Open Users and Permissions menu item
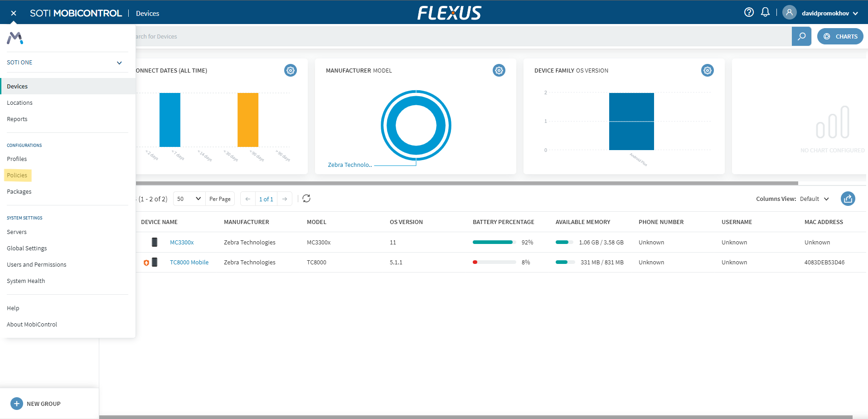 coord(37,264)
